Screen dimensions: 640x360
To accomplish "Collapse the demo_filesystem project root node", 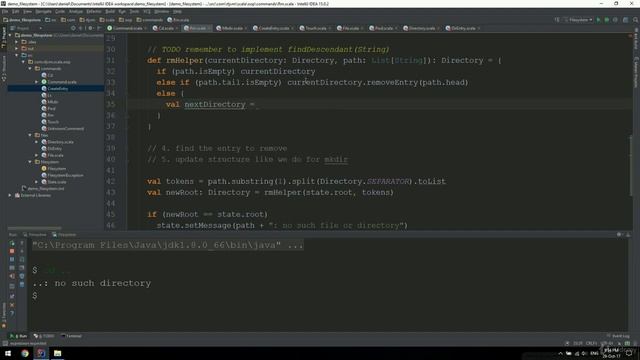I will pyautogui.click(x=10, y=35).
